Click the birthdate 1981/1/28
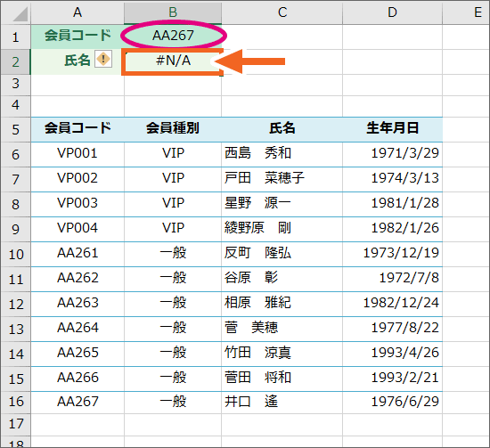The height and width of the screenshot is (448, 490). [x=405, y=203]
